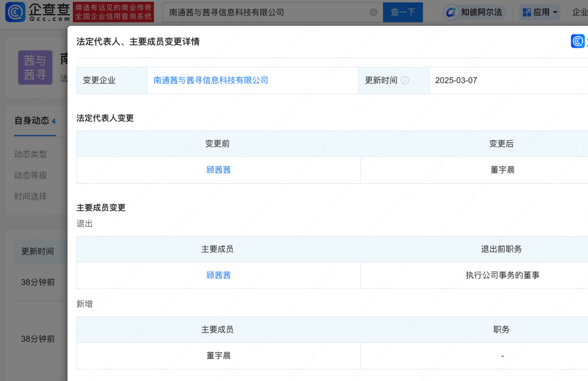Open the company link 南通茜与茜寻信息科技有限公司 in the dialog
The image size is (588, 381).
coord(211,80)
